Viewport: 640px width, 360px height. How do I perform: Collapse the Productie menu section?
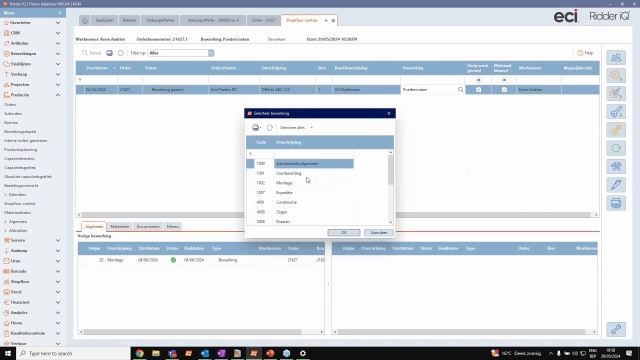(x=58, y=95)
